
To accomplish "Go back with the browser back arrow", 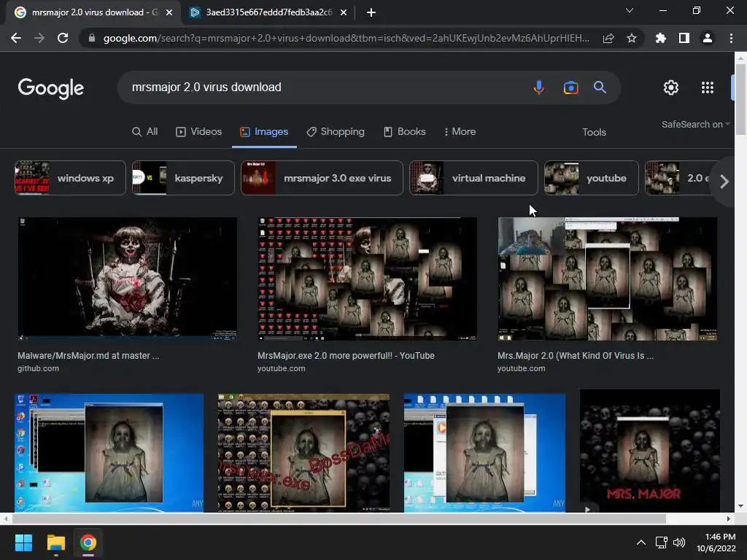I will (16, 38).
